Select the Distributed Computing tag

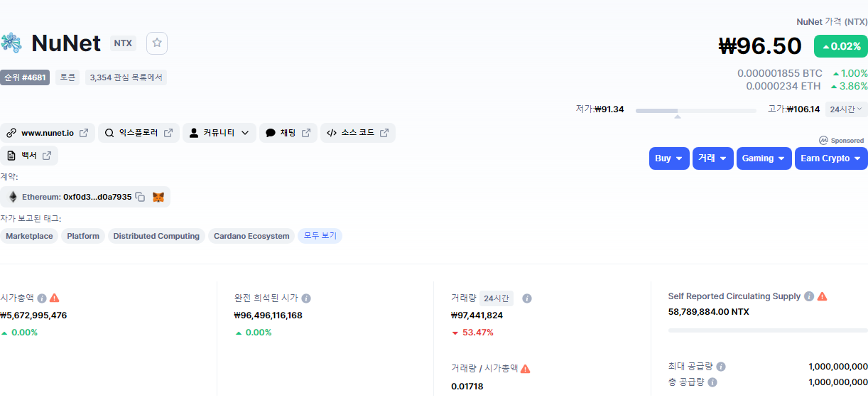pyautogui.click(x=156, y=236)
